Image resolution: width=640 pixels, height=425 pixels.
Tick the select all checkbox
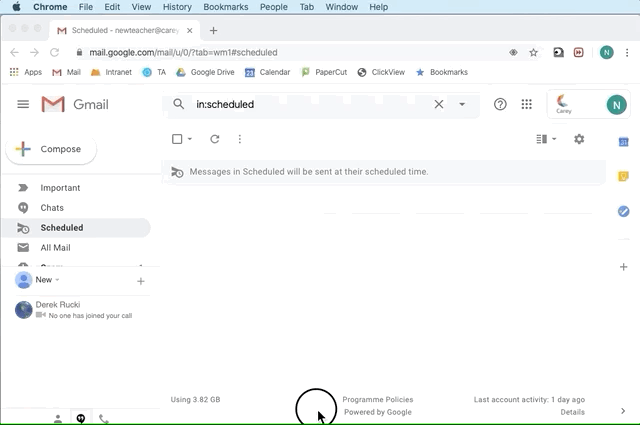(x=177, y=139)
